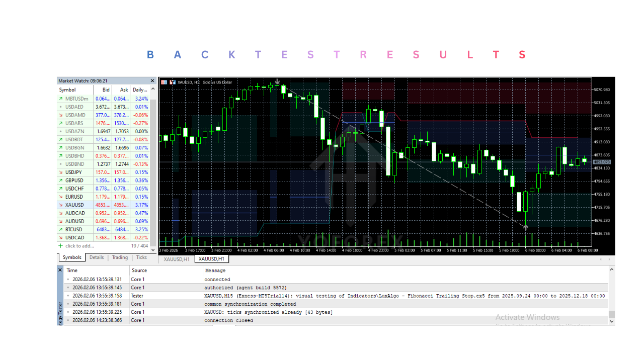Open the Strategy Tester vertical sidebar tab
This screenshot has width=644, height=362.
(60, 307)
